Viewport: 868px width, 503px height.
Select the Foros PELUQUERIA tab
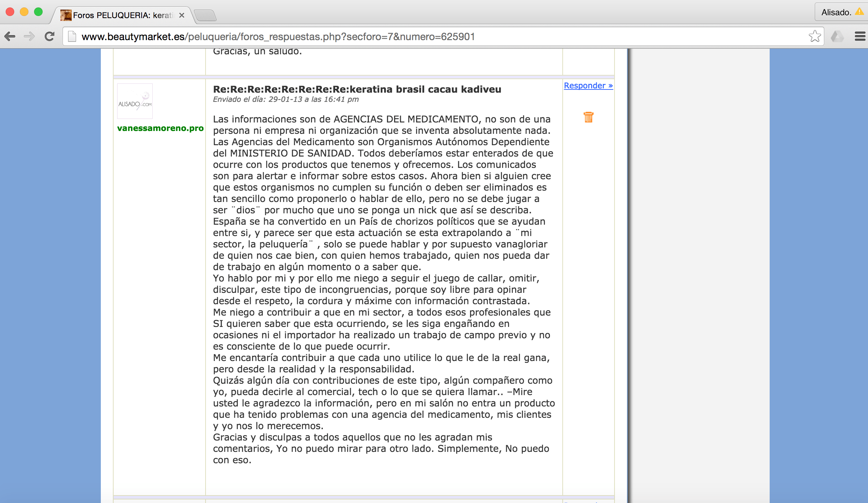point(122,15)
